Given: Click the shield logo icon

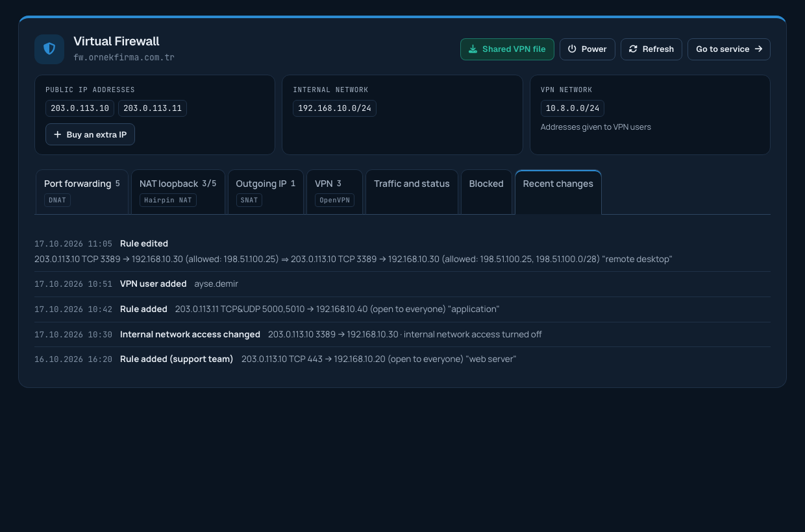Looking at the screenshot, I should point(49,49).
